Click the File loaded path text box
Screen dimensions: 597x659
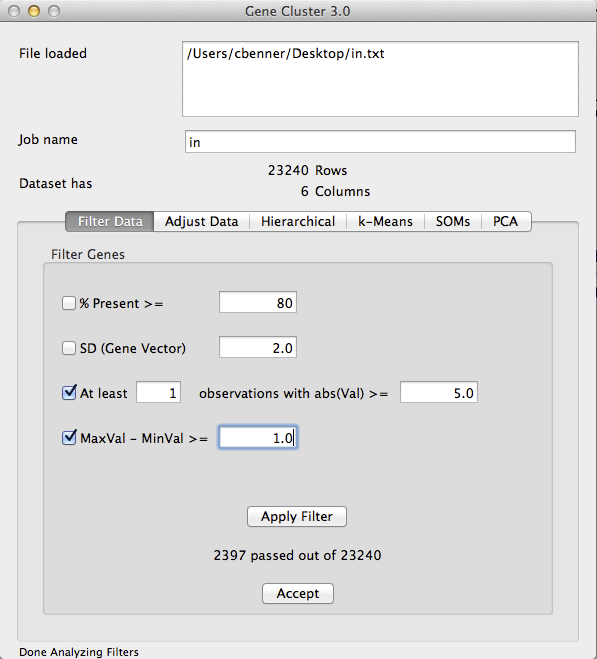(x=380, y=79)
